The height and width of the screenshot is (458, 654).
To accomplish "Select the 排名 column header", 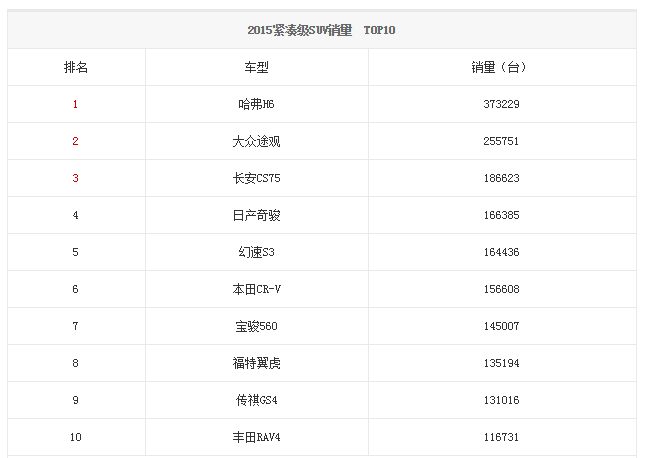I will point(75,67).
